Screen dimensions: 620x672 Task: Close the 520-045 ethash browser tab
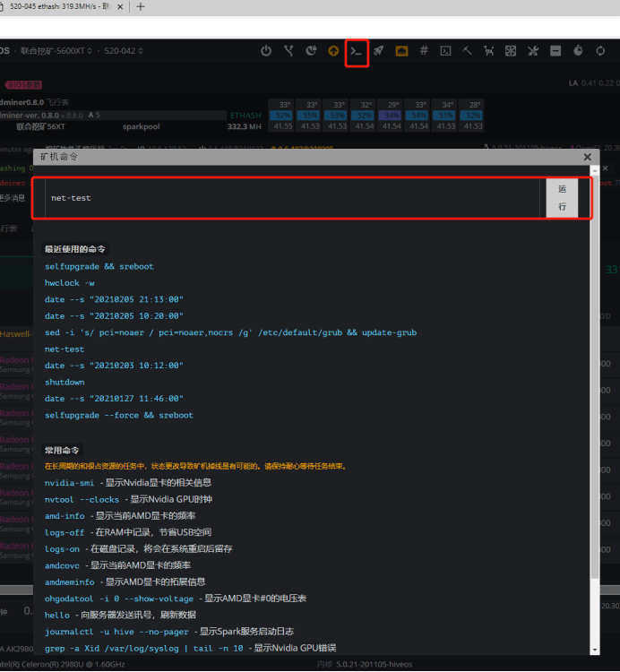point(119,6)
